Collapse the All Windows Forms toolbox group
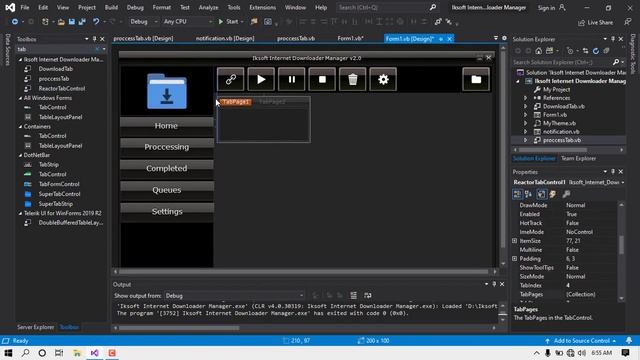 [20, 98]
